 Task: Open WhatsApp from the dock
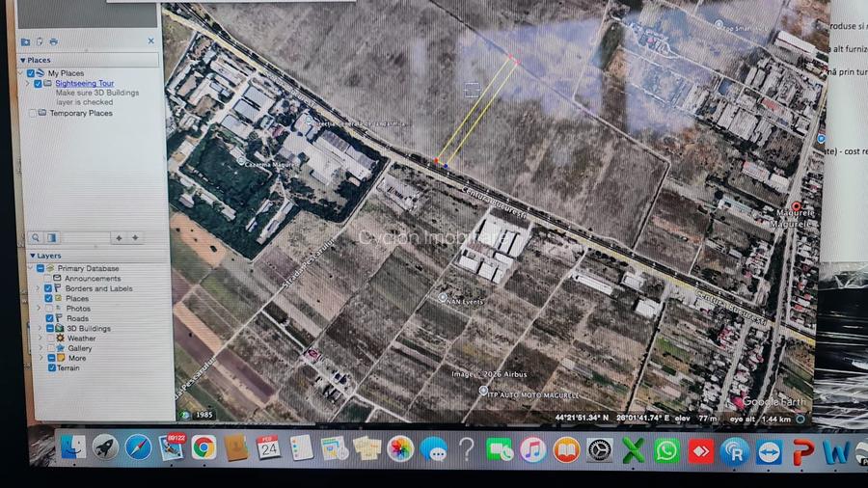point(666,450)
